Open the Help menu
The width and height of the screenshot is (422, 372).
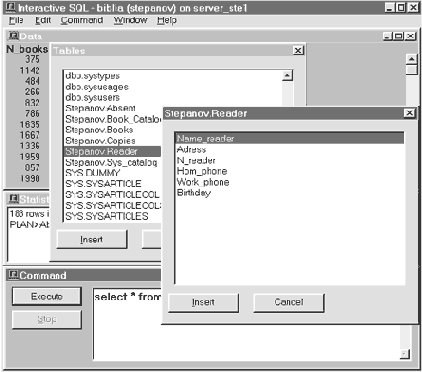pyautogui.click(x=167, y=20)
